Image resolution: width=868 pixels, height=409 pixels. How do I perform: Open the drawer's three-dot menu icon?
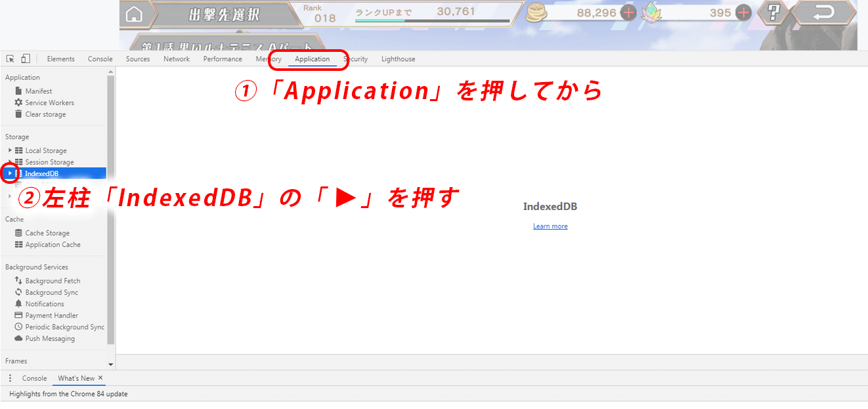(x=10, y=378)
